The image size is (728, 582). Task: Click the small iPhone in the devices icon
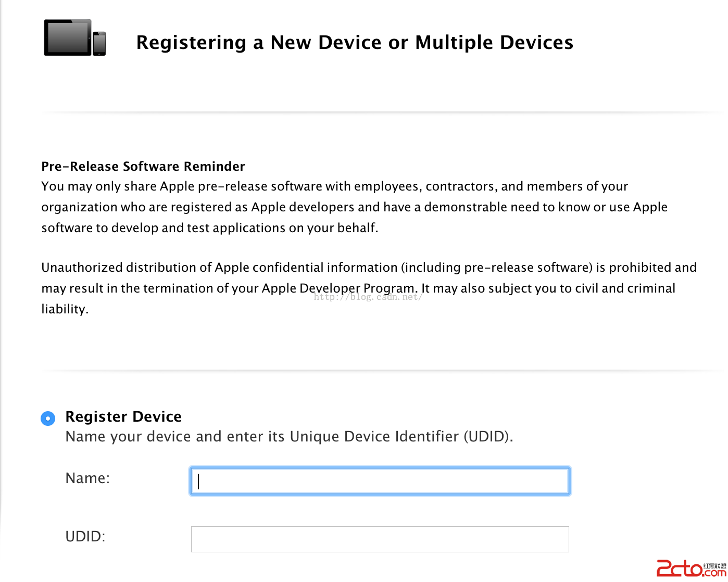tap(99, 44)
